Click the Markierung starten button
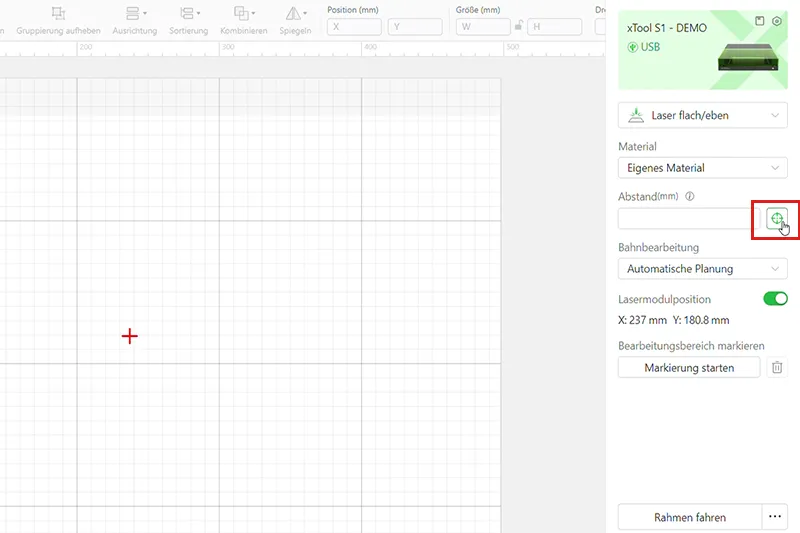Screen dimensions: 800x533 point(689,367)
